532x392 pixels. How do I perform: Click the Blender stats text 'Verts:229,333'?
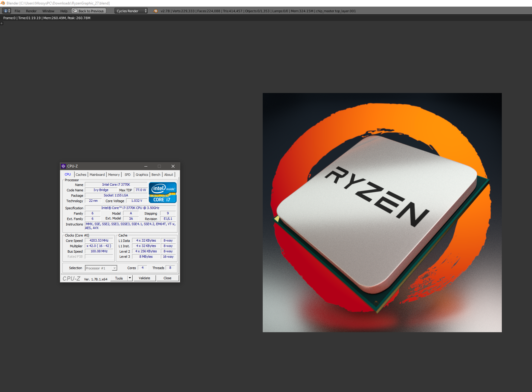click(x=183, y=11)
